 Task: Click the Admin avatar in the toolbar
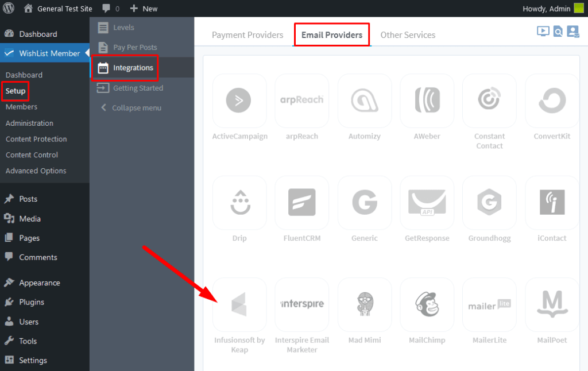[579, 8]
